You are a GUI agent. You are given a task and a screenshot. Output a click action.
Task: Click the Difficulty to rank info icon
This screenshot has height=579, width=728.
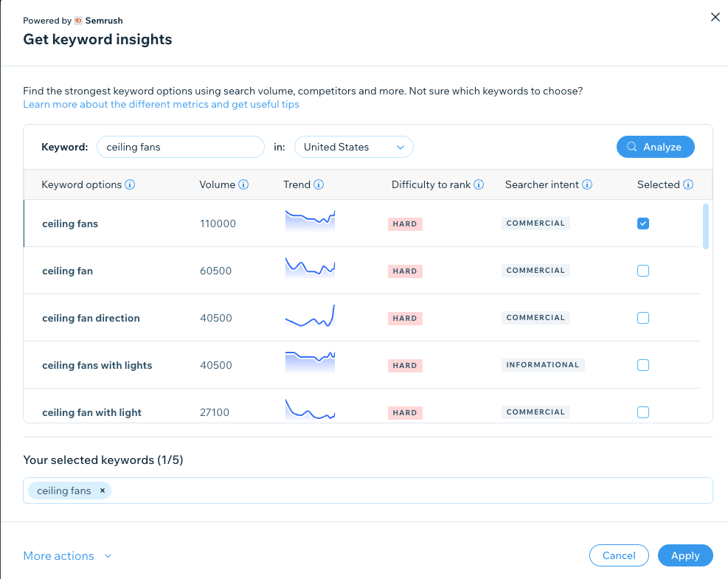(x=479, y=185)
